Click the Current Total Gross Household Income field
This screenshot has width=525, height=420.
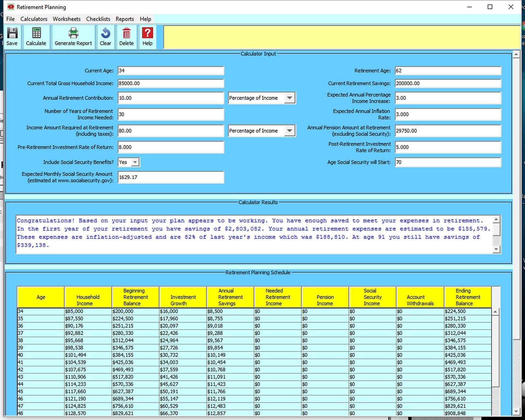coord(171,83)
